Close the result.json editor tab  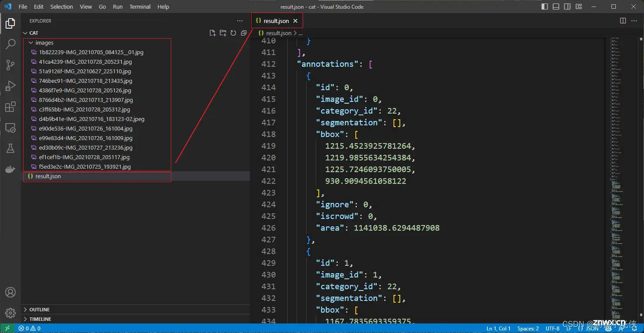tap(295, 21)
